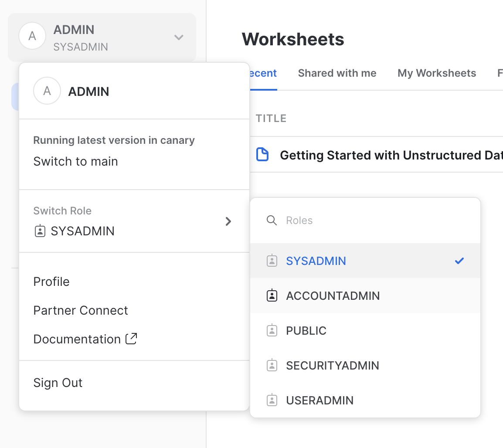Click the role icon beside SECURITYADMIN
This screenshot has width=503, height=448.
click(x=272, y=365)
